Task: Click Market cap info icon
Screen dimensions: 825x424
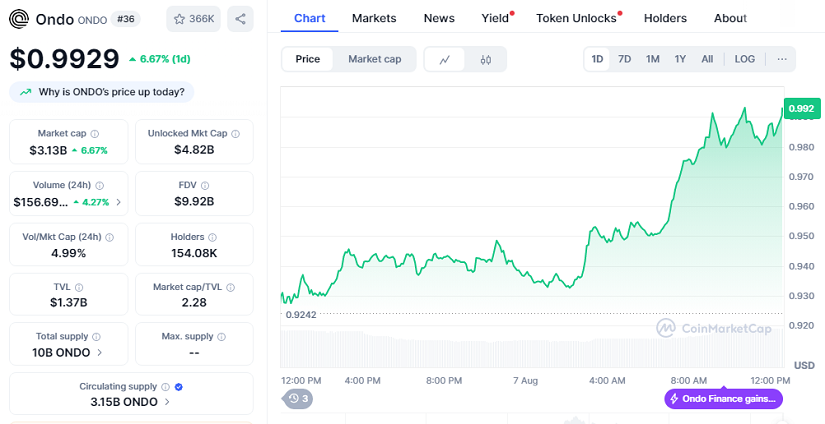Action: coord(95,134)
